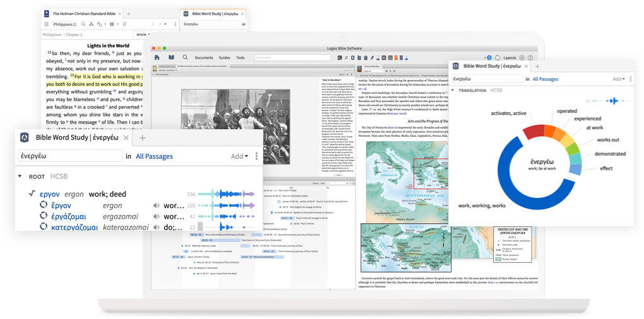644x319 pixels.
Task: Collapse the ROOT HCSB section
Action: (x=20, y=177)
